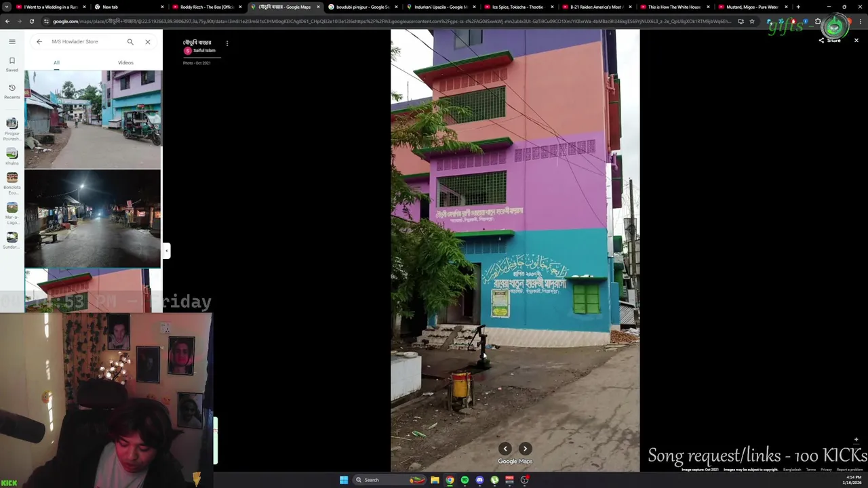Open Spotify from the taskbar
868x488 pixels.
coord(465,480)
